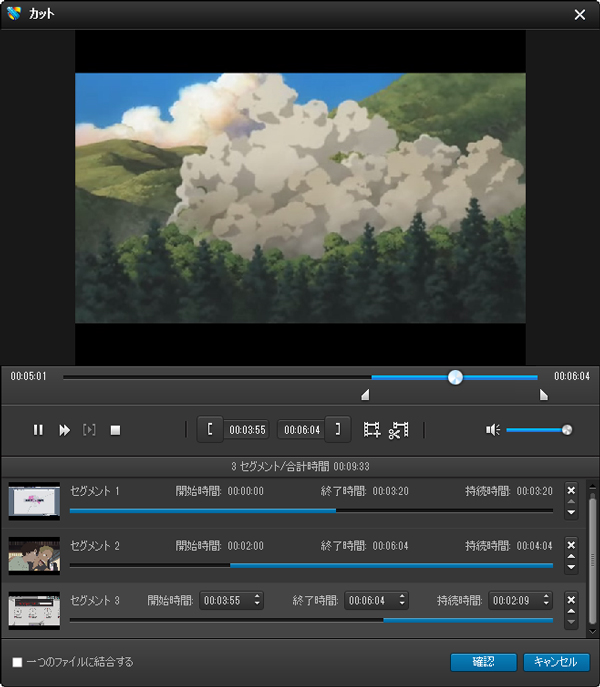Move segment 2 down with arrow
The height and width of the screenshot is (687, 600).
tap(571, 567)
